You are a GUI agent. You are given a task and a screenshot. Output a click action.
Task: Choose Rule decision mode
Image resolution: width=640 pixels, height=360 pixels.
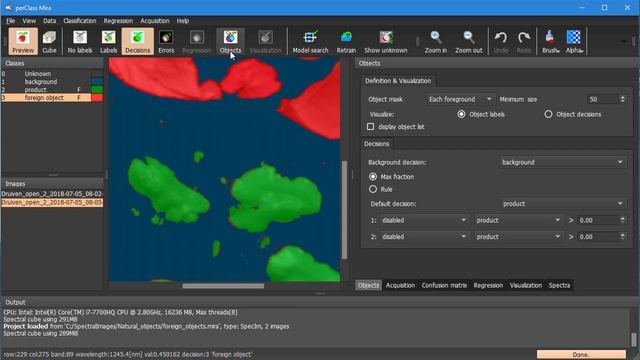click(373, 189)
